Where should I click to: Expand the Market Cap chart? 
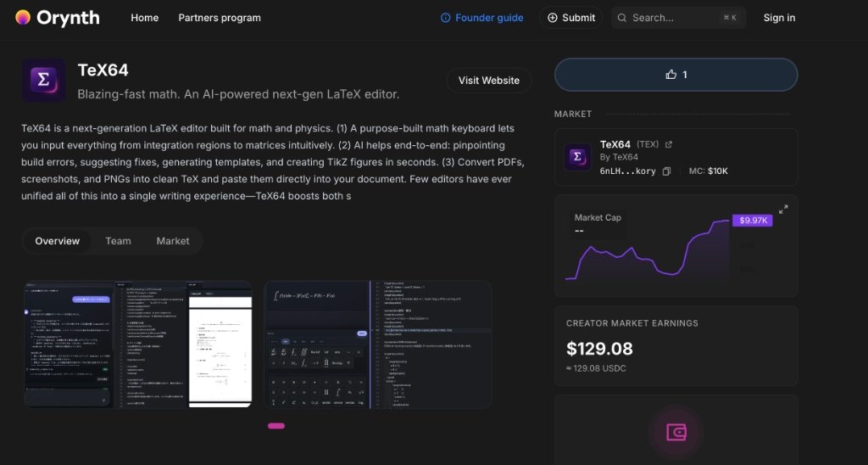coord(783,210)
